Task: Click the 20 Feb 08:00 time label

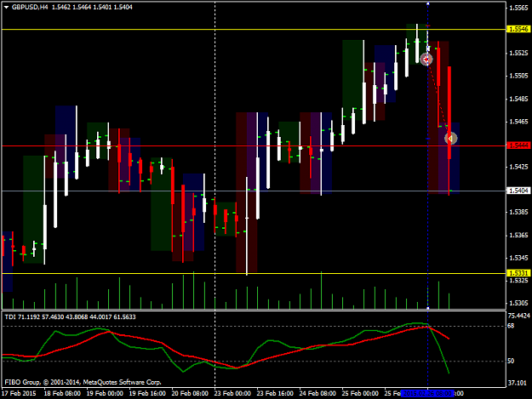Action: click(x=190, y=394)
